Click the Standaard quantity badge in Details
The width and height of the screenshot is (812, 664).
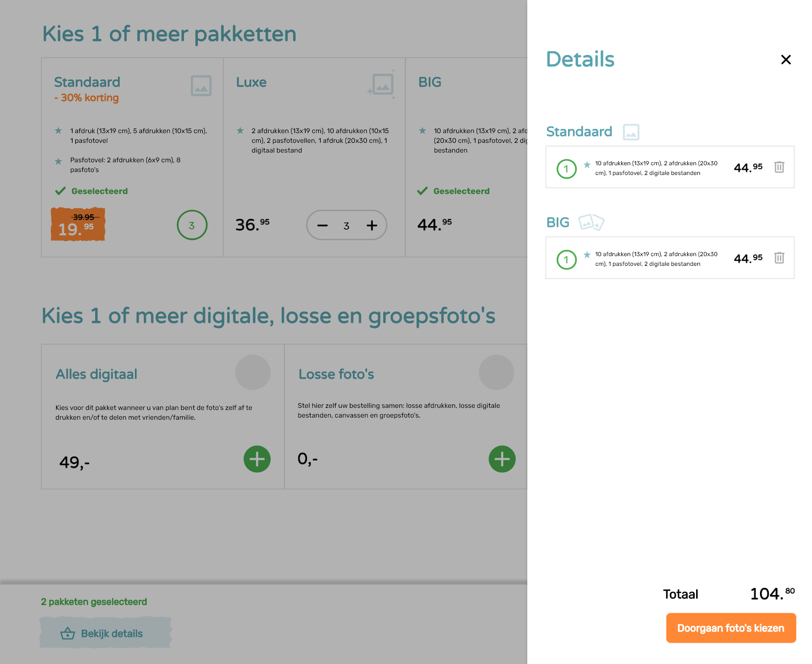[567, 169]
